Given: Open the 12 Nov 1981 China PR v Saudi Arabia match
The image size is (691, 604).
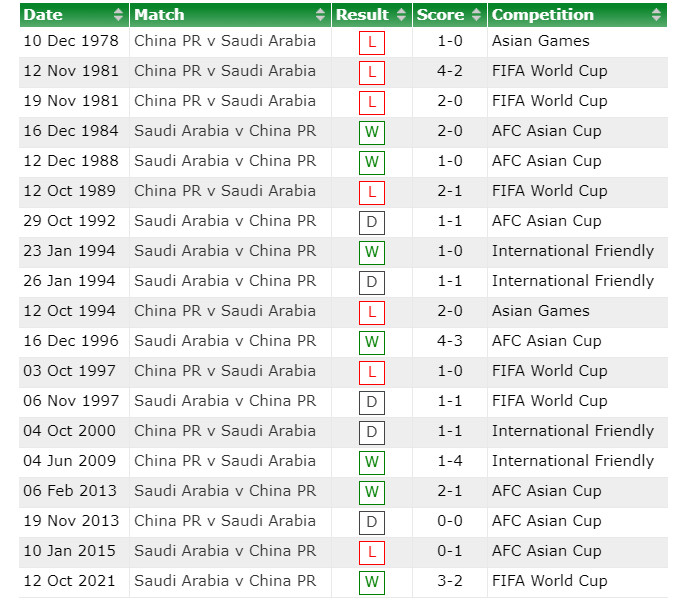Looking at the screenshot, I should click(x=225, y=71).
